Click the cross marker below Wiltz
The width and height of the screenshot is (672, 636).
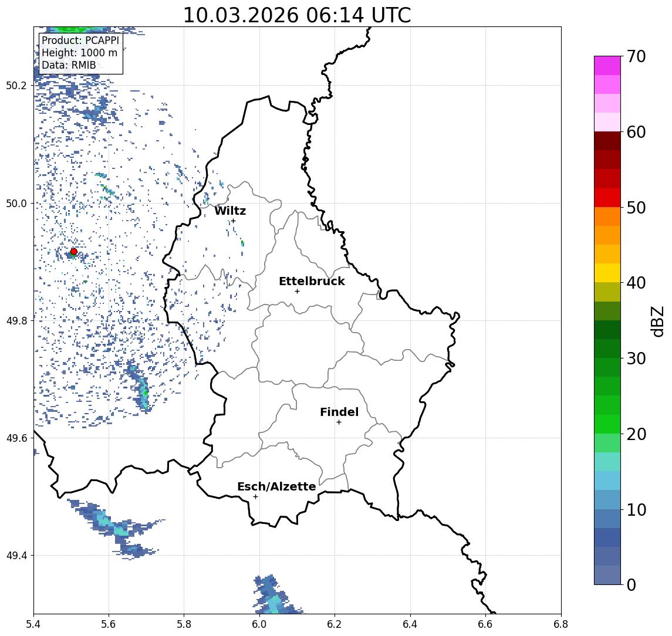[233, 221]
